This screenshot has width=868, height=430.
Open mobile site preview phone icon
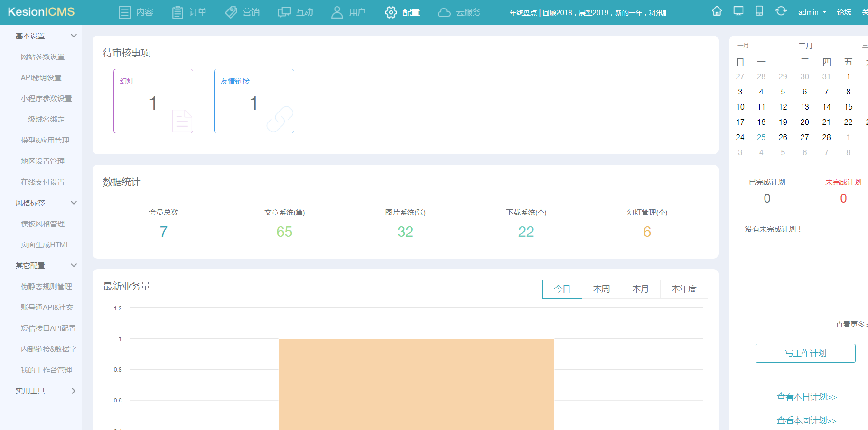tap(759, 10)
